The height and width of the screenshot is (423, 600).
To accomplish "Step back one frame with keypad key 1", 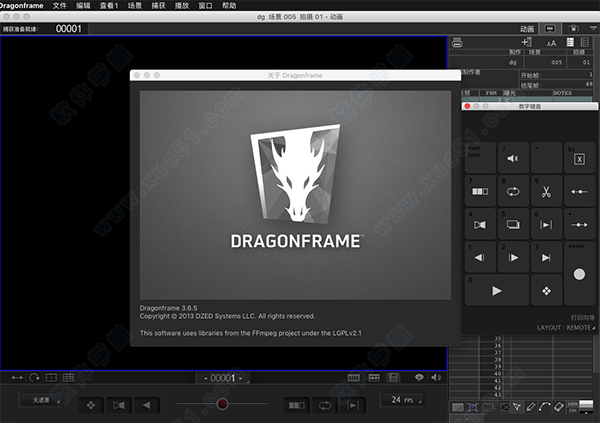I will (480, 257).
